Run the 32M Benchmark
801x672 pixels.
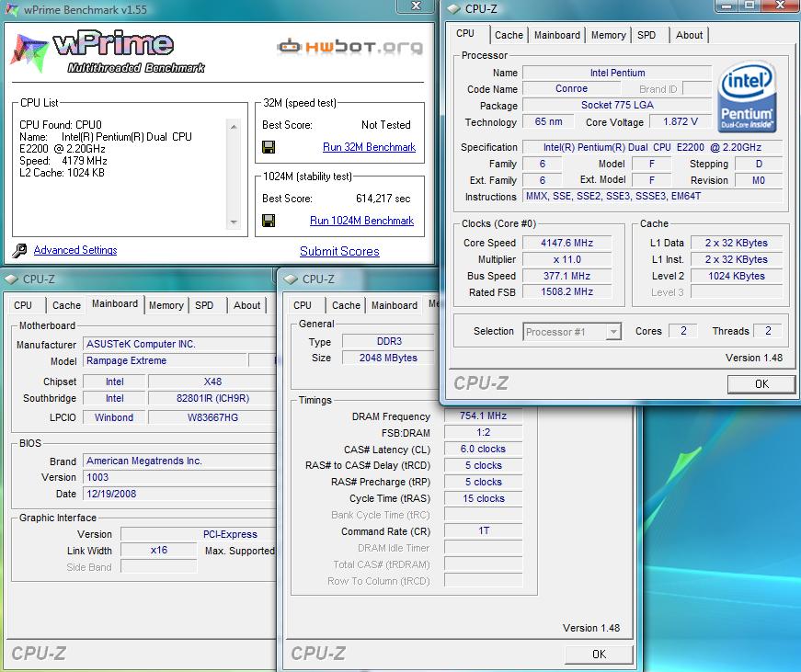[369, 147]
